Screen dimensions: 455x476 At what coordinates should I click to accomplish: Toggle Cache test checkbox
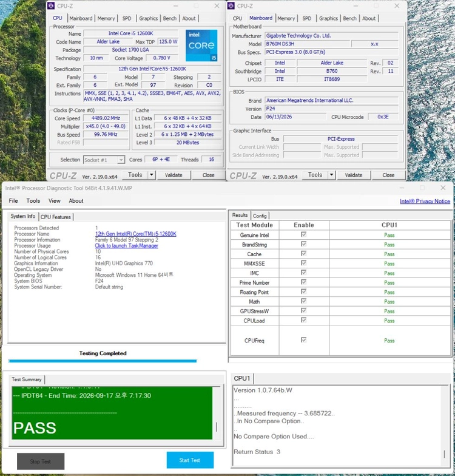[303, 254]
